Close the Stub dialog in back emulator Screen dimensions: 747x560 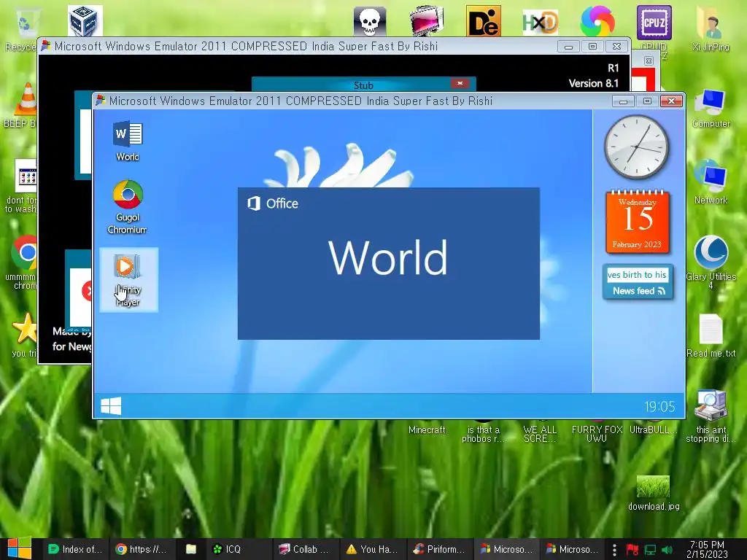(460, 83)
